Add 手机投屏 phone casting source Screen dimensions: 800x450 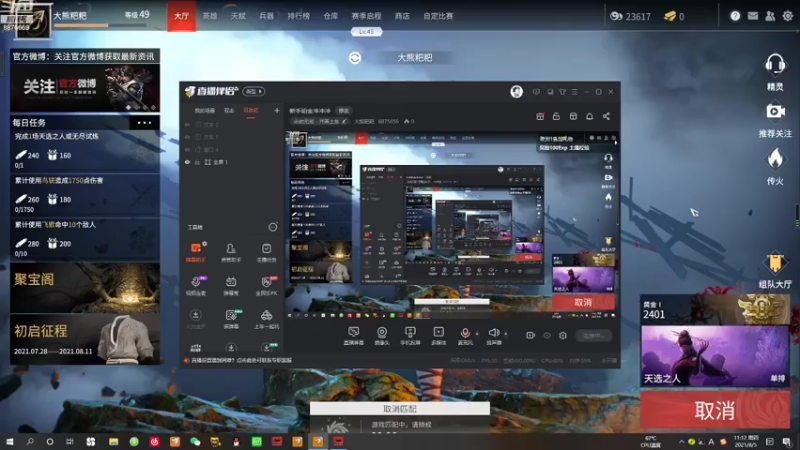[410, 335]
